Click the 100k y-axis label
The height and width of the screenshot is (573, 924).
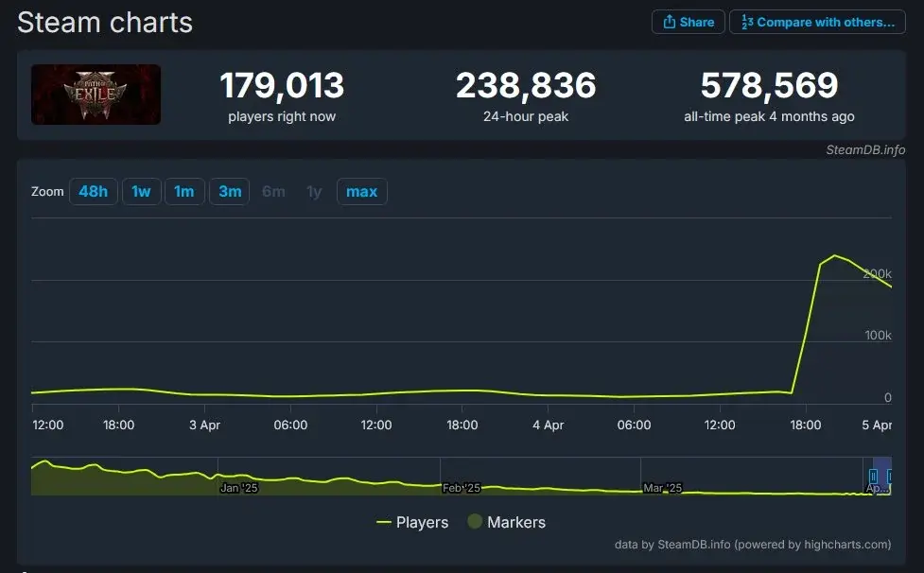(878, 335)
